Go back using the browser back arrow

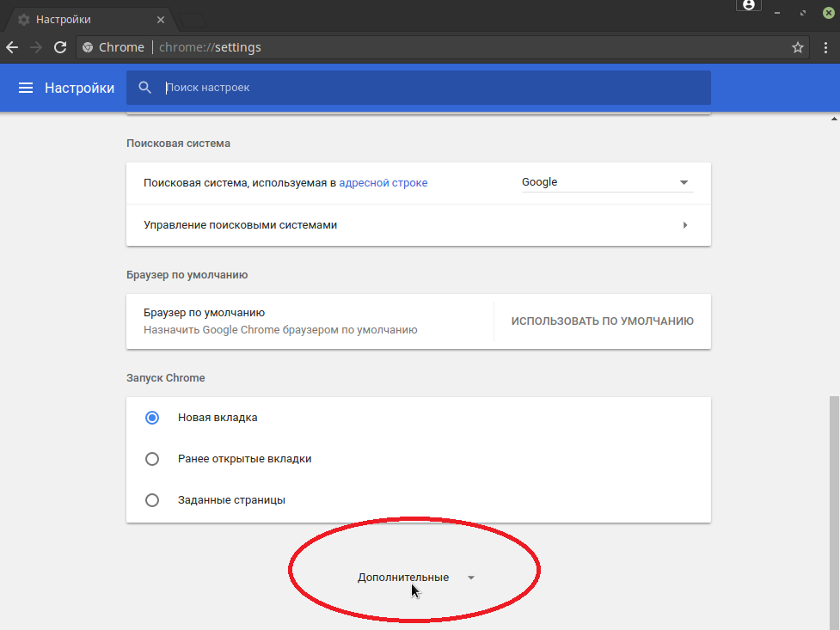(12, 47)
